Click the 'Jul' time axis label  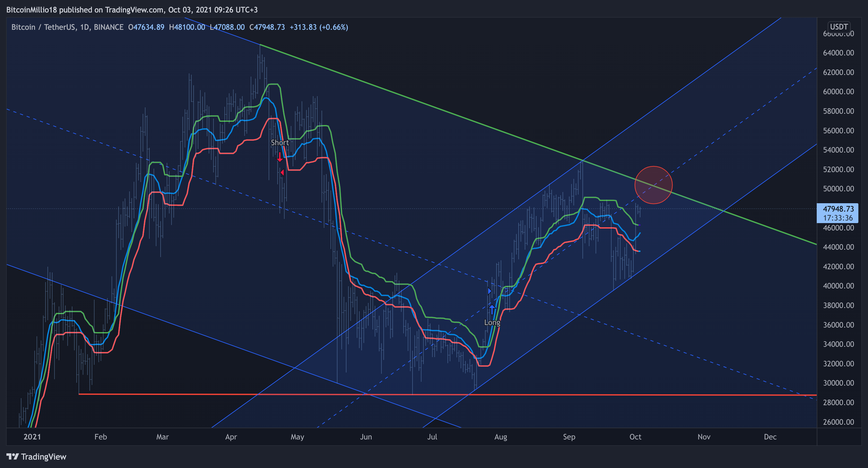432,437
